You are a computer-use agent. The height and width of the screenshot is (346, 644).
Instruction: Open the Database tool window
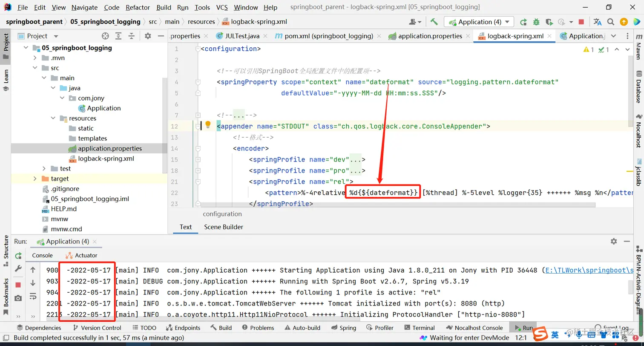click(638, 86)
